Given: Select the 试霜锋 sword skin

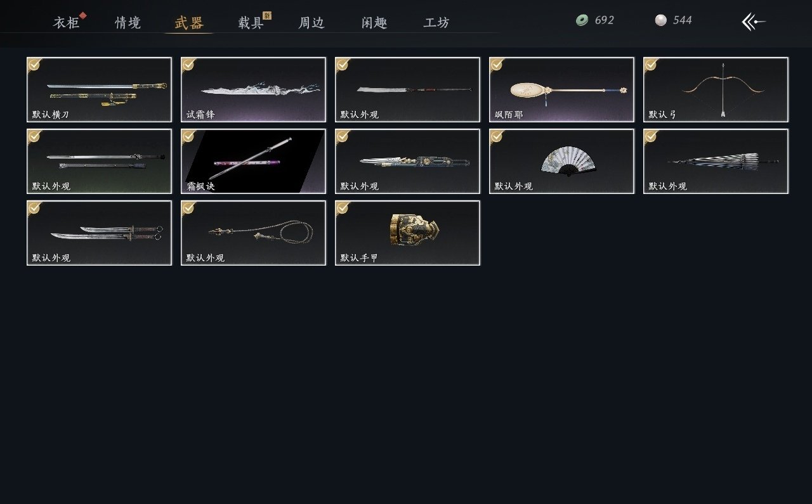Looking at the screenshot, I should coord(253,89).
